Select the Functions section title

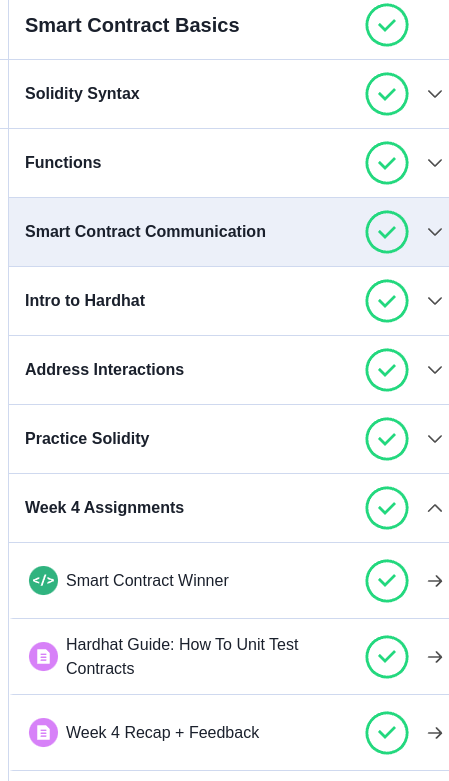[63, 162]
